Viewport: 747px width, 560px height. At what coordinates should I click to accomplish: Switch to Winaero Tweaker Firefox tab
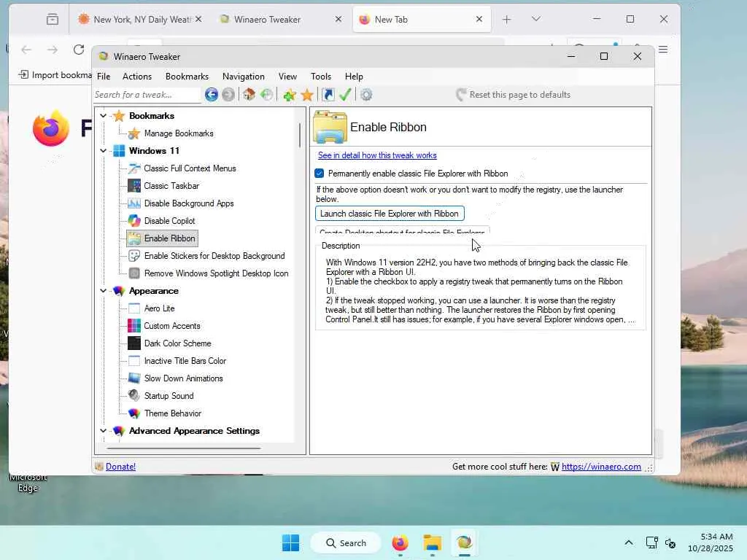(x=280, y=20)
